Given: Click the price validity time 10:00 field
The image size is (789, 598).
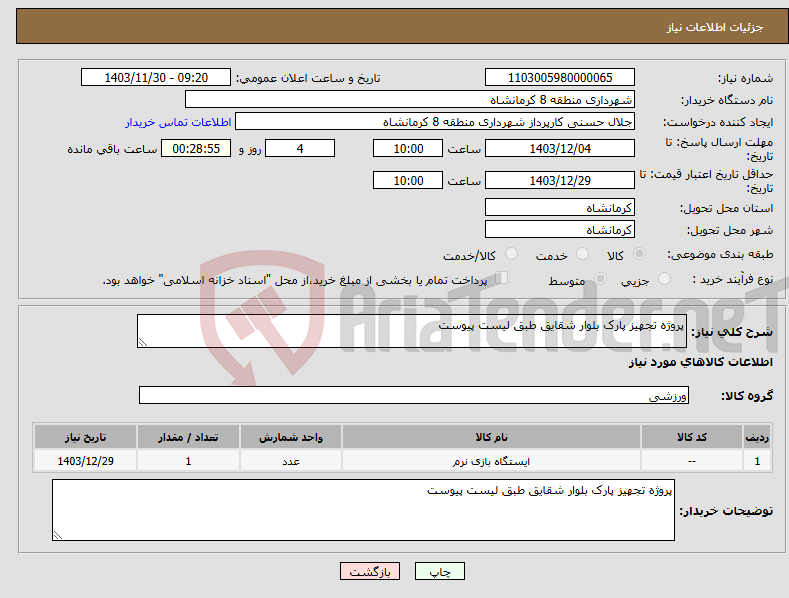Looking at the screenshot, I should [x=408, y=180].
